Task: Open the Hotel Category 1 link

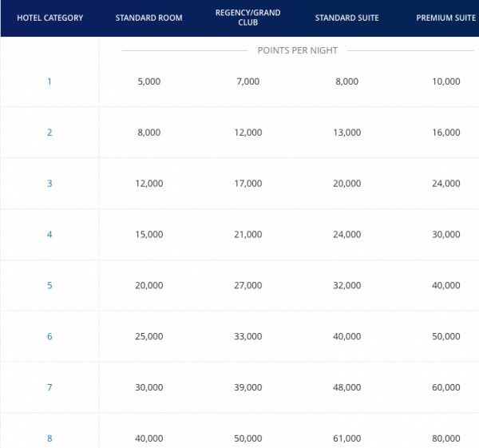Action: (49, 81)
